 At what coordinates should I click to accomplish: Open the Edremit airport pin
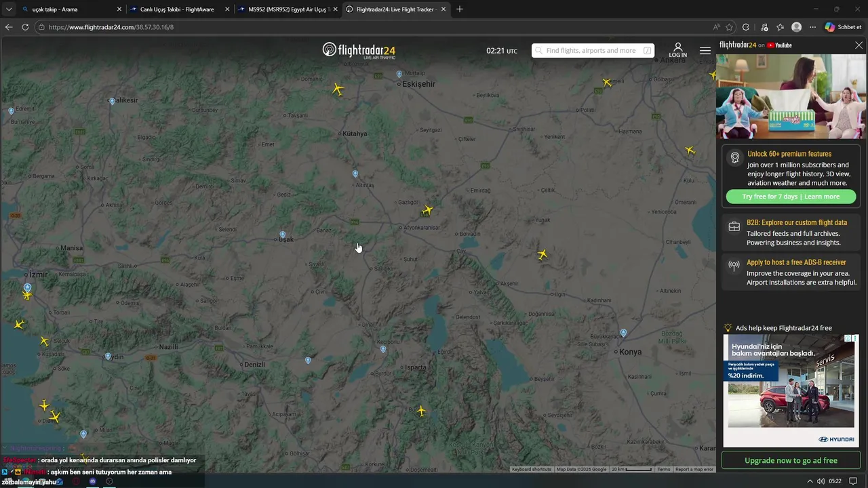click(11, 110)
